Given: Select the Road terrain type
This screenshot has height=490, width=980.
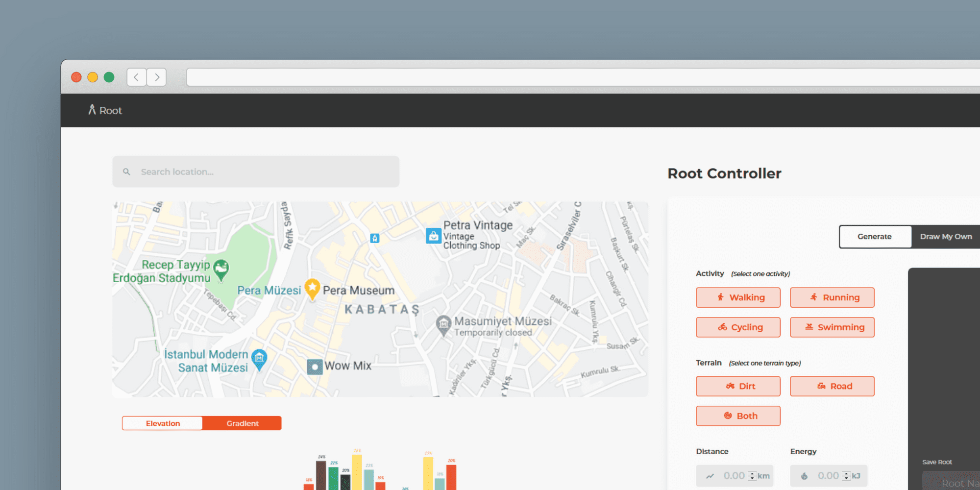Looking at the screenshot, I should (x=832, y=386).
